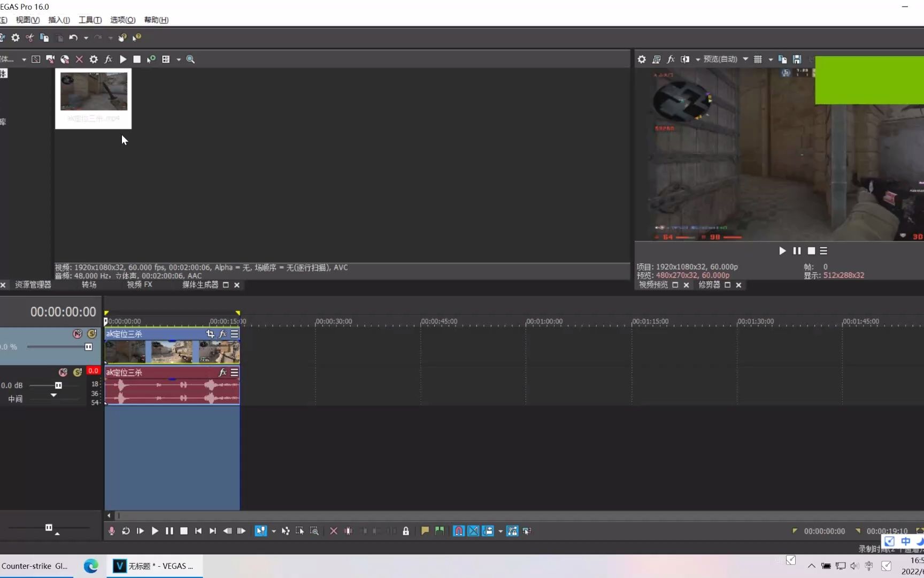Viewport: 924px width, 578px height.
Task: Click the Copy icon in main toolbar
Action: [44, 37]
